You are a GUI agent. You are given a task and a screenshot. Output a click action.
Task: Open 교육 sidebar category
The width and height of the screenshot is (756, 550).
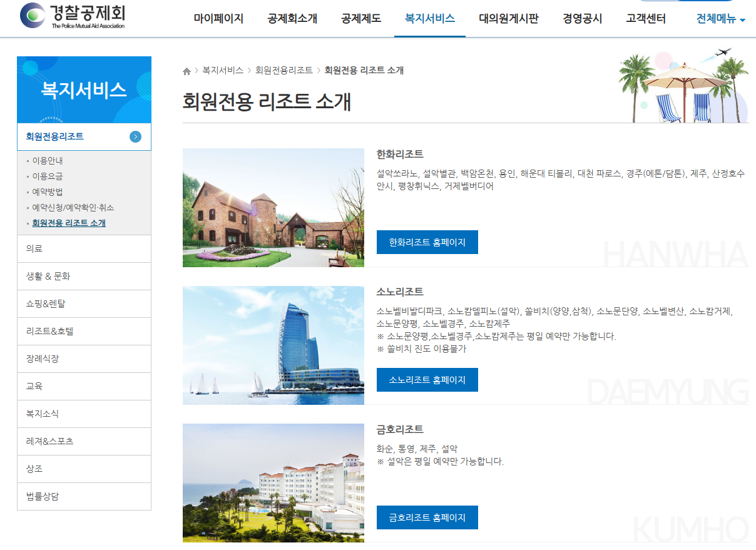point(84,386)
